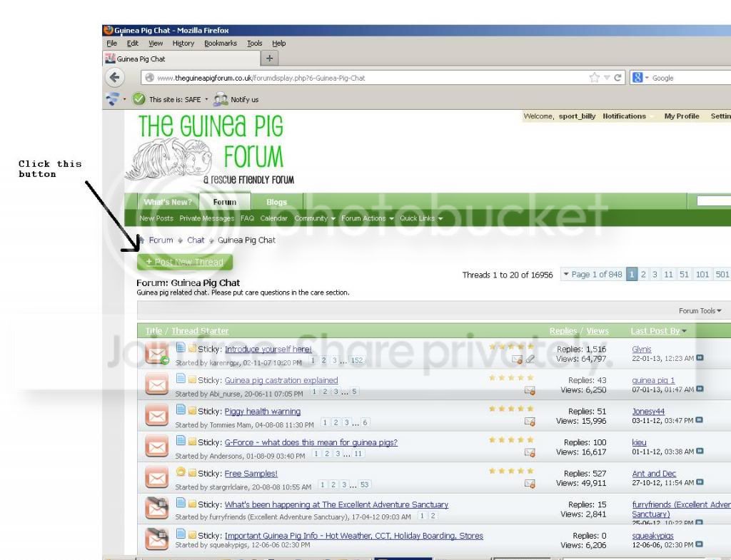The width and height of the screenshot is (731, 560).
Task: Go to last post by Jonesy44 icon
Action: point(699,419)
